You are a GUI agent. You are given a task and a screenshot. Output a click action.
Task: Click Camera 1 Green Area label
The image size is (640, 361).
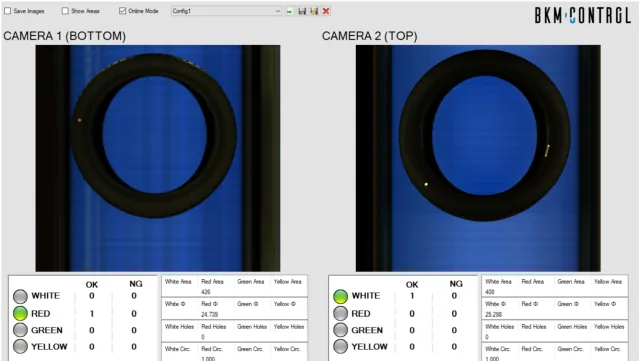coord(251,281)
